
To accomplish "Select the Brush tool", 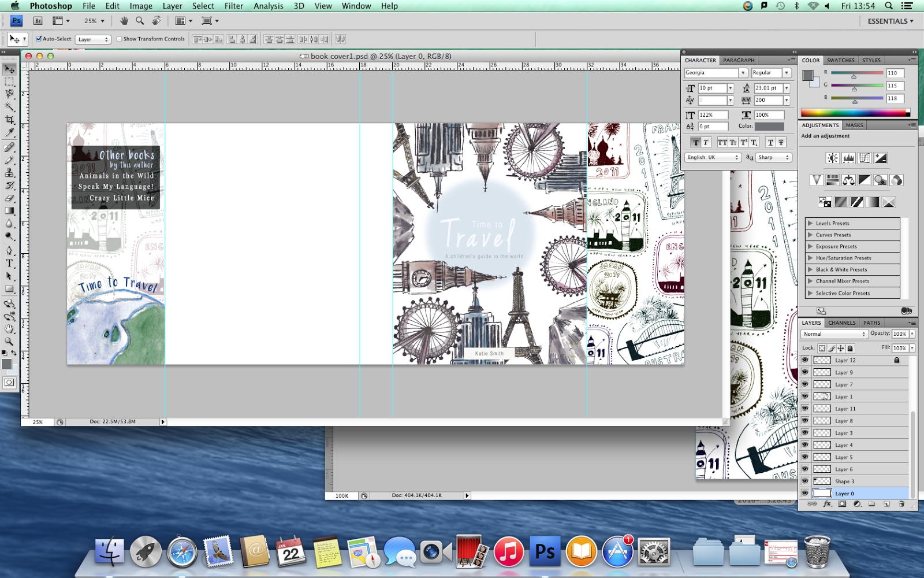I will coord(9,160).
